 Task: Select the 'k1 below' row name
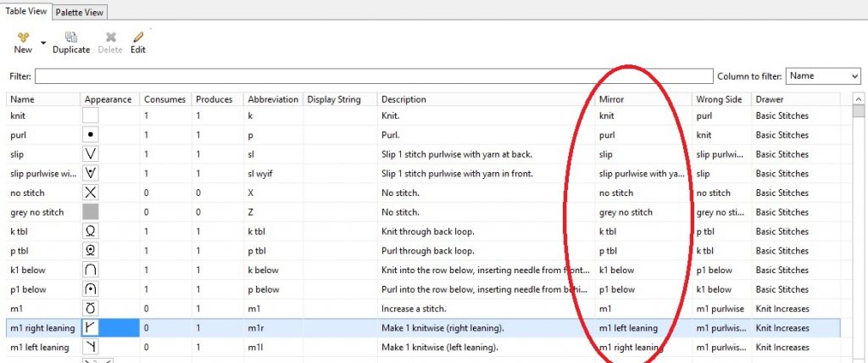pos(28,270)
